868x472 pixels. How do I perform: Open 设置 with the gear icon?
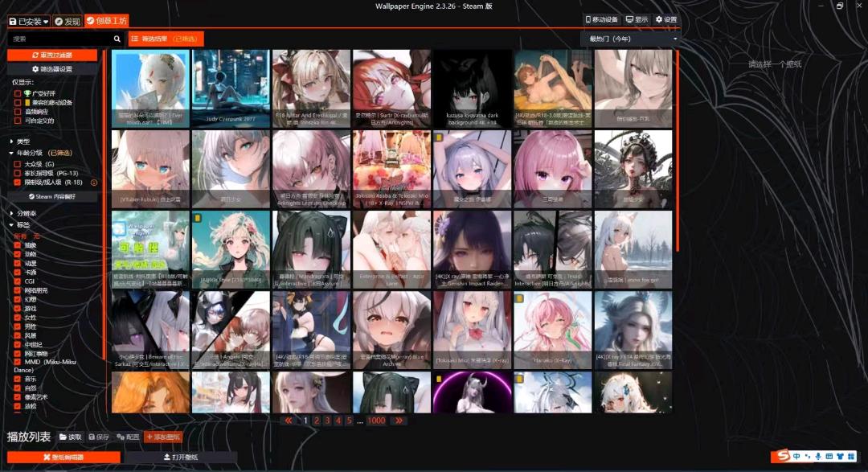(x=666, y=19)
